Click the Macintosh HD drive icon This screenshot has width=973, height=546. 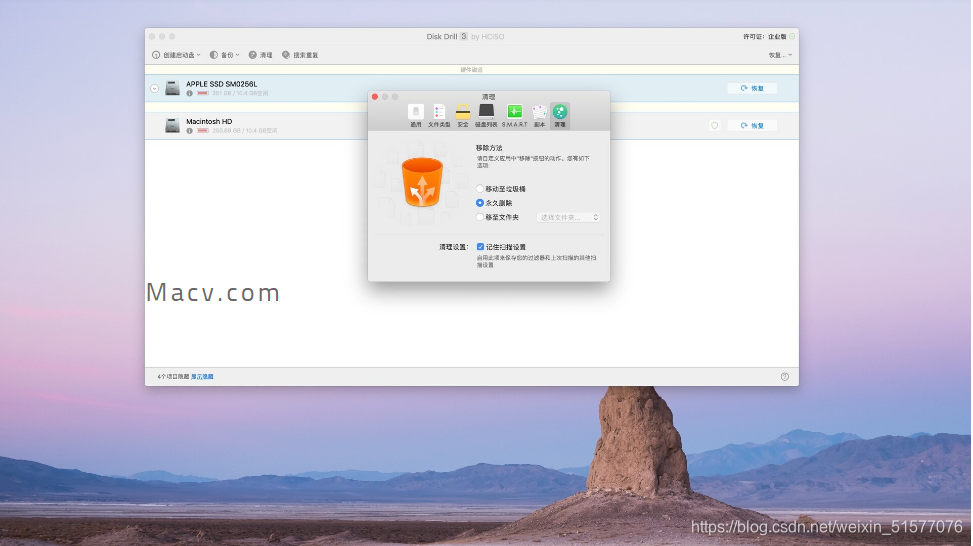173,125
